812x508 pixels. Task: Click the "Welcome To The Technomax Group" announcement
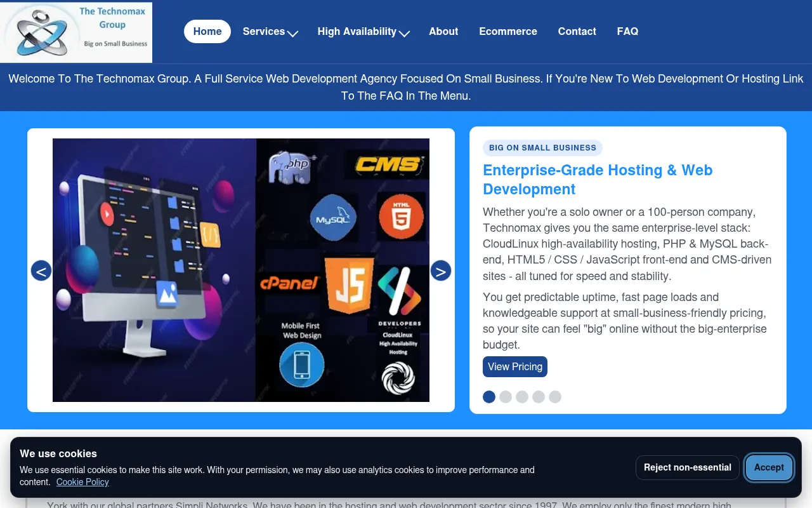tap(406, 88)
